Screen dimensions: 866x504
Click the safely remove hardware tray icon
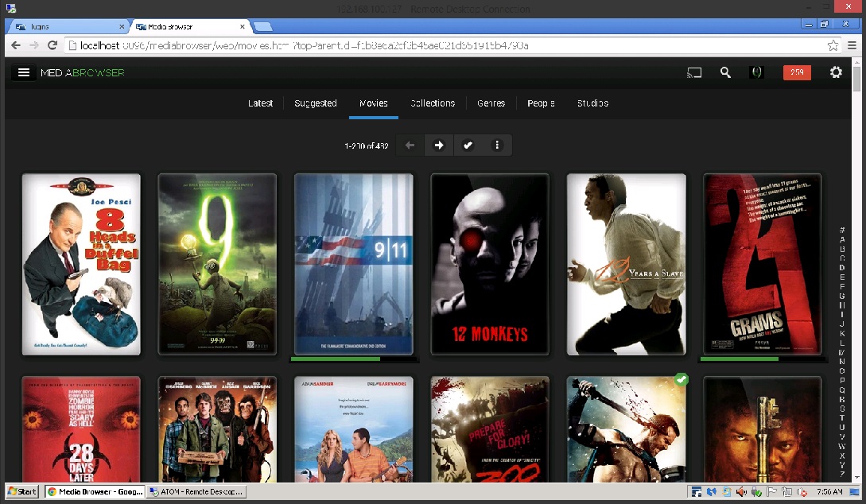756,491
